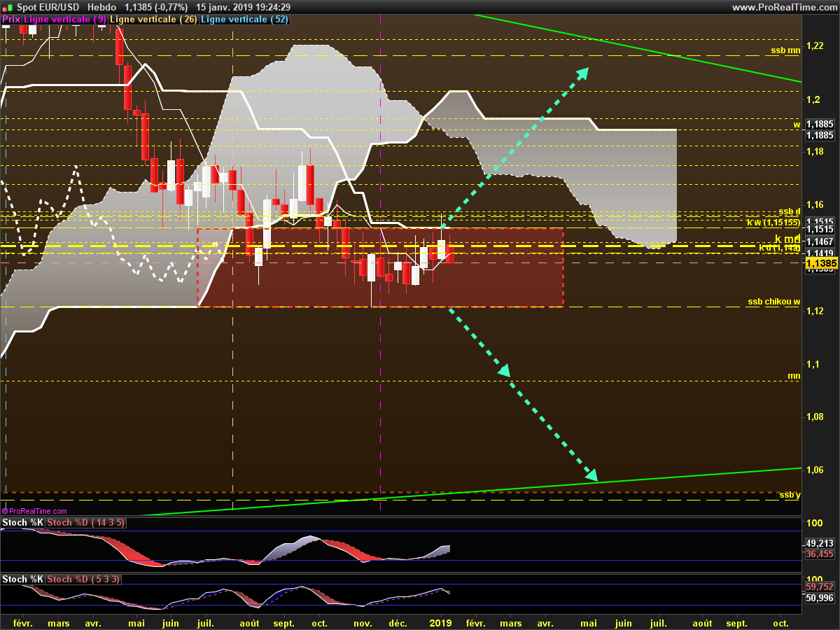This screenshot has height=630, width=840.
Task: Click the 'oct.' label at the axis end
Action: coord(781,623)
